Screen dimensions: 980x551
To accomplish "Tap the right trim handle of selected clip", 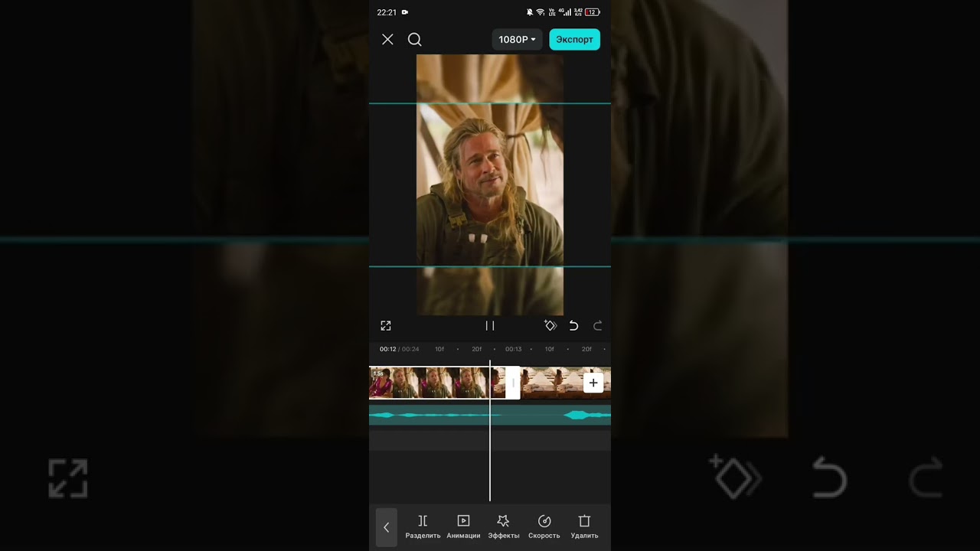I will [513, 383].
